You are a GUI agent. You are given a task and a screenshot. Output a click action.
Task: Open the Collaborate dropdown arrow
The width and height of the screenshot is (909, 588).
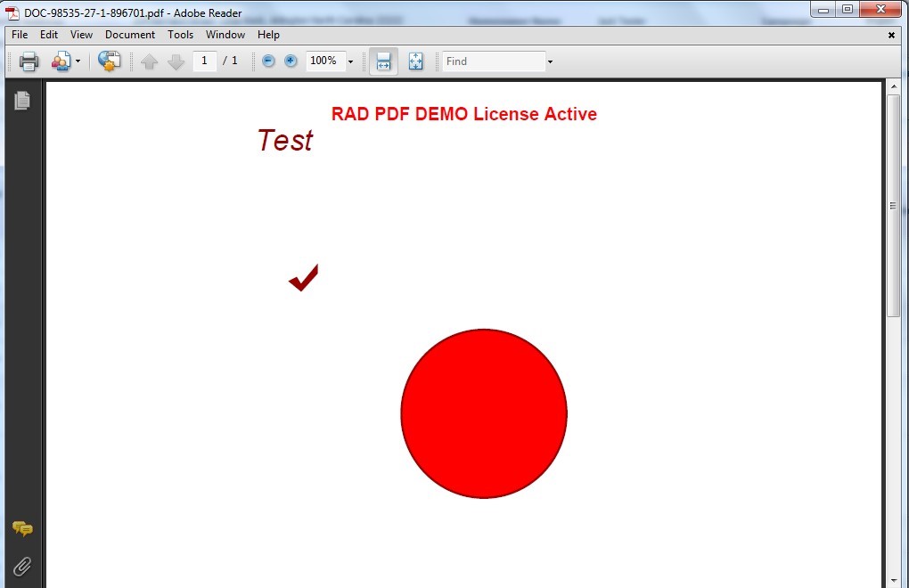tap(78, 61)
